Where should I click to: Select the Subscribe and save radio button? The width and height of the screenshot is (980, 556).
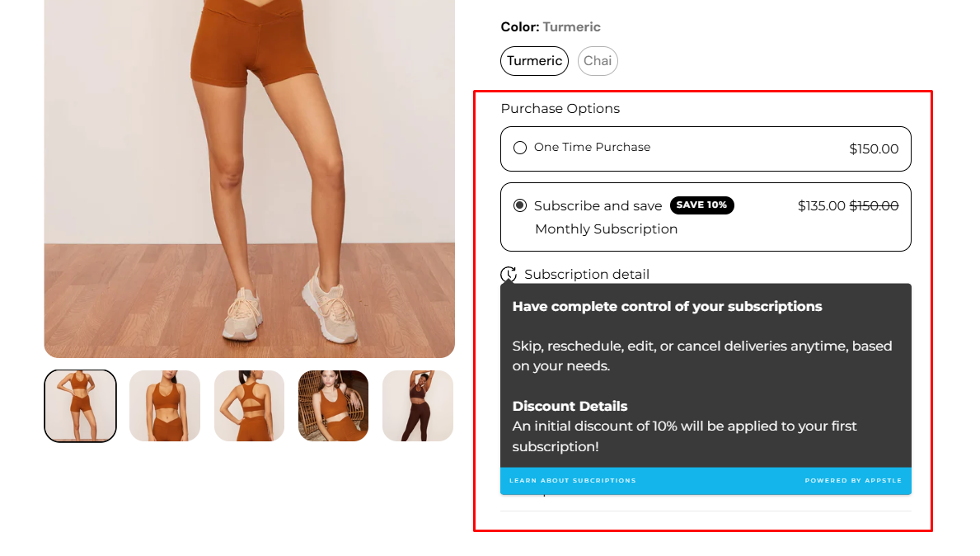click(x=520, y=205)
